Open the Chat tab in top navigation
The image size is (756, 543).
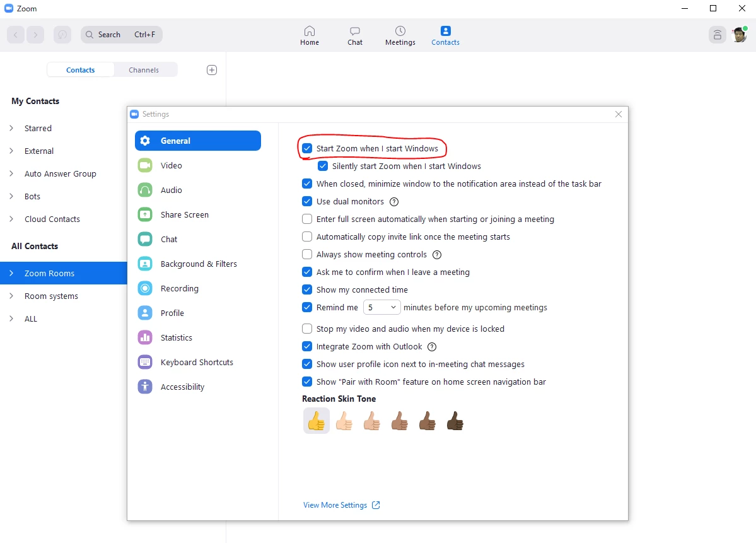pos(355,36)
